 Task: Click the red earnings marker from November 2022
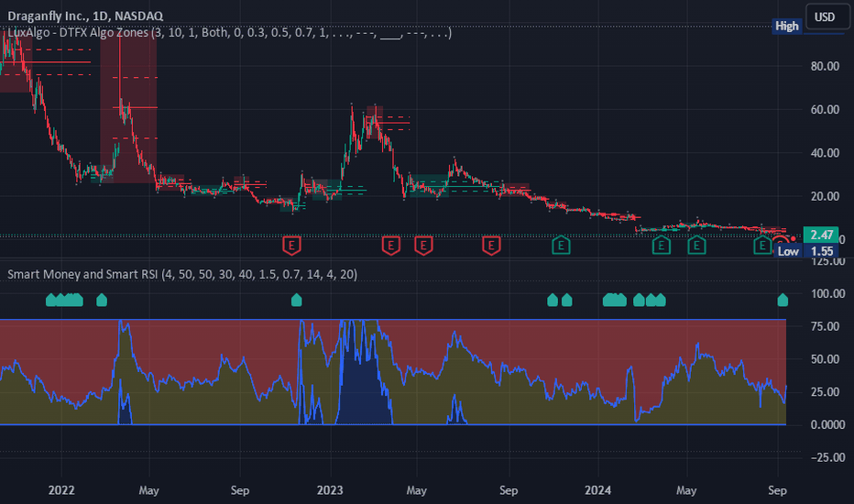pyautogui.click(x=291, y=246)
